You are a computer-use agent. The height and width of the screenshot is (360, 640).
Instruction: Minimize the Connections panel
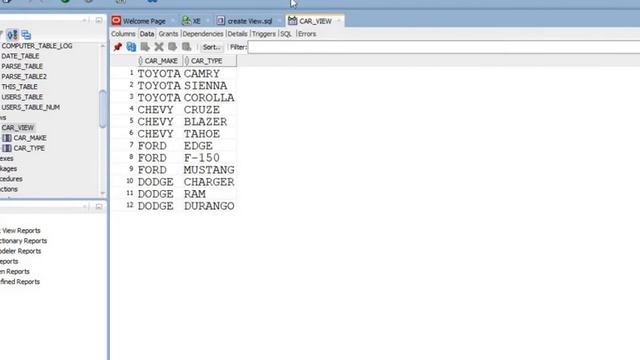99,20
